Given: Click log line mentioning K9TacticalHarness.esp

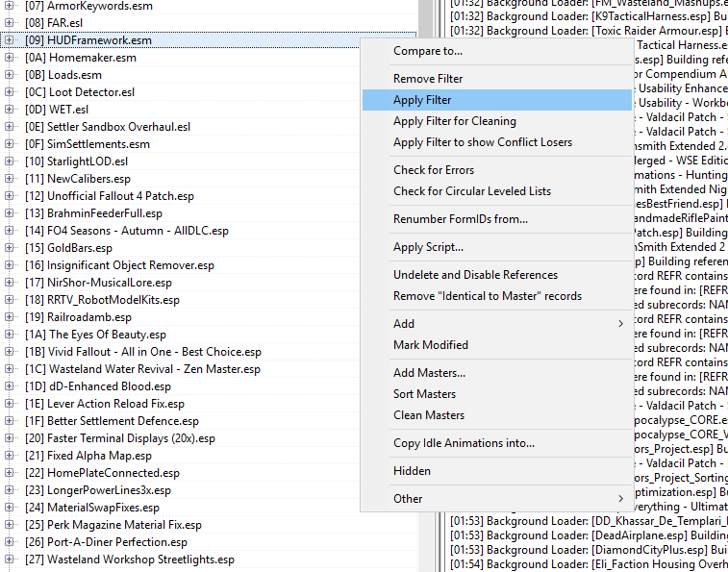Looking at the screenshot, I should pyautogui.click(x=589, y=16).
